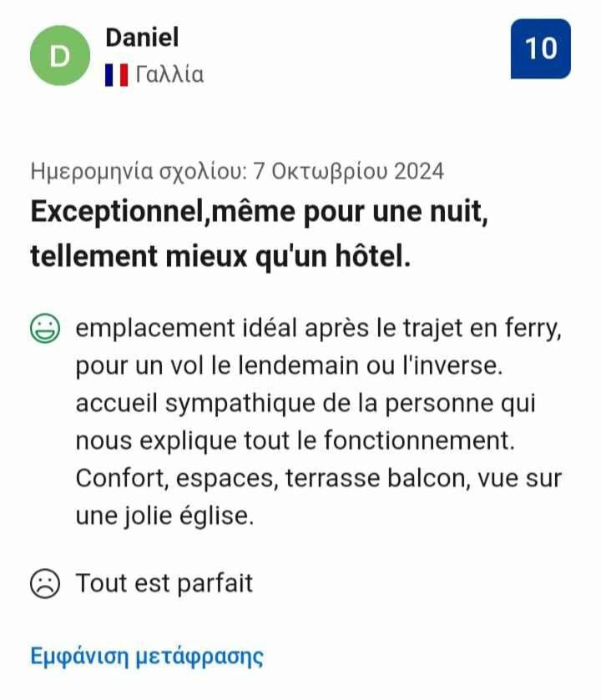Show translation via Εμφάνιση μετάφρασης link
Image resolution: width=601 pixels, height=700 pixels.
point(147,657)
